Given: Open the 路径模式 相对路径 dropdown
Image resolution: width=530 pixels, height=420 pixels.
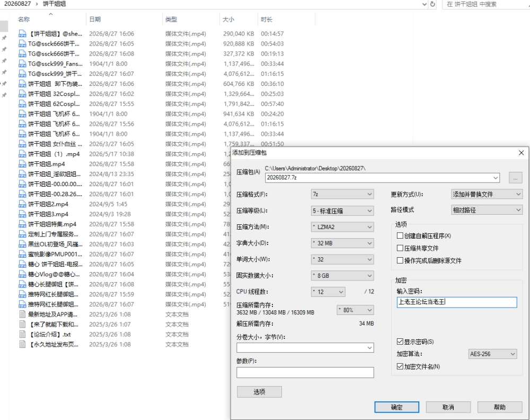Looking at the screenshot, I should tap(487, 210).
